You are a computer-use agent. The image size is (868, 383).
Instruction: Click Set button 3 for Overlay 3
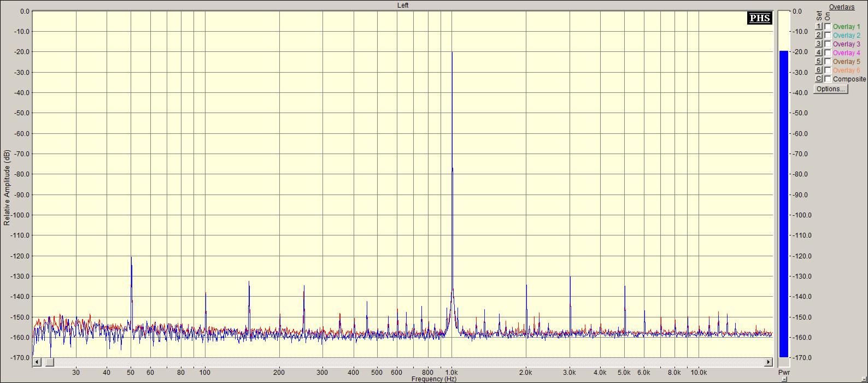[x=819, y=44]
